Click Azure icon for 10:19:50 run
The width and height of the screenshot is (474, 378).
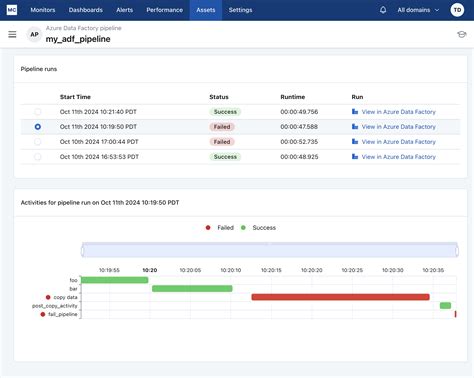(355, 127)
